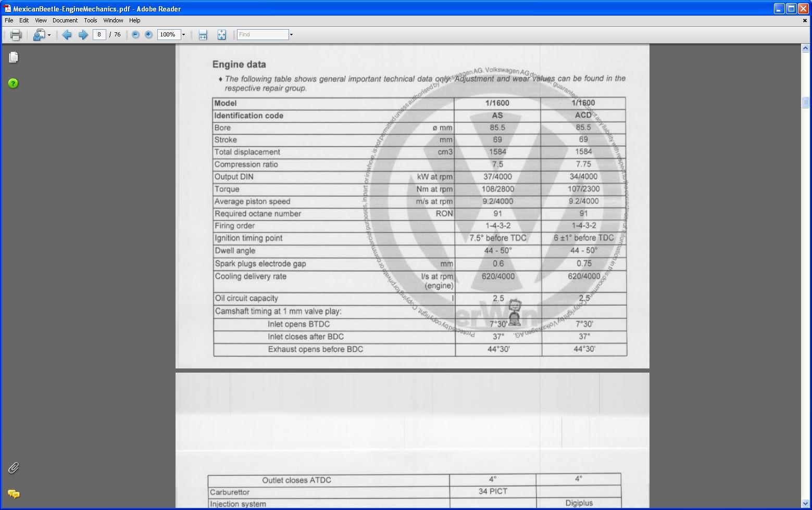Open the View menu
The width and height of the screenshot is (812, 510).
point(41,20)
